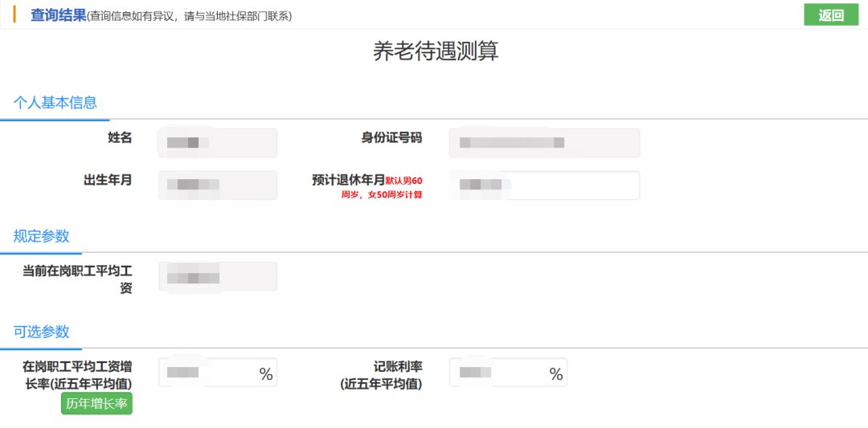Image resolution: width=868 pixels, height=428 pixels.
Task: Select the 出生年月 input box
Action: (x=218, y=185)
